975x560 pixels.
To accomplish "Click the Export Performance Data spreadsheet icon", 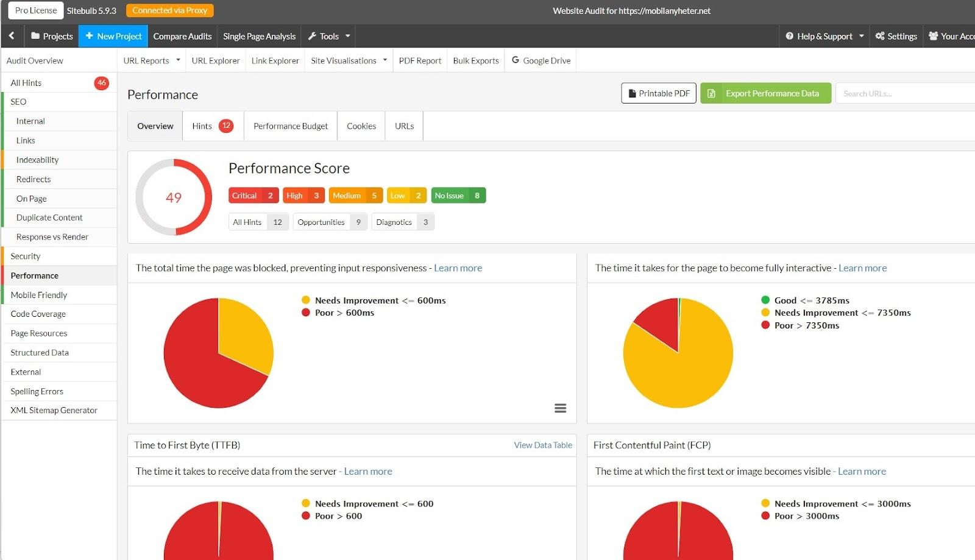I will [711, 93].
